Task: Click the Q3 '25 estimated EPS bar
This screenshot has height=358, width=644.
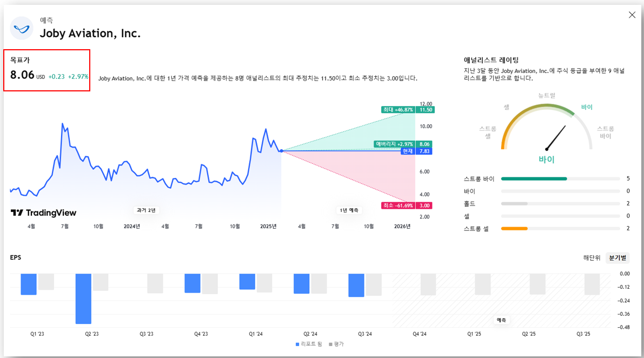Action: click(x=592, y=284)
